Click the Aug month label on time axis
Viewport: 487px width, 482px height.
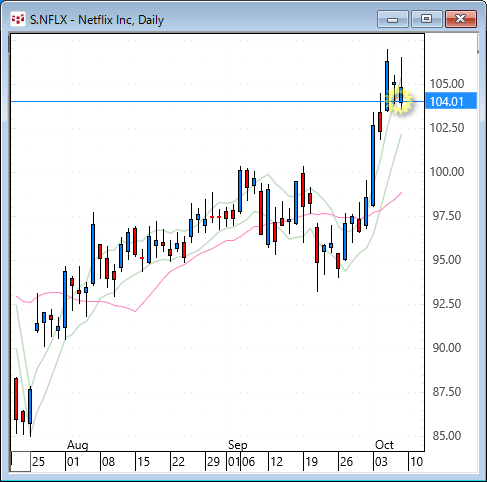point(78,445)
